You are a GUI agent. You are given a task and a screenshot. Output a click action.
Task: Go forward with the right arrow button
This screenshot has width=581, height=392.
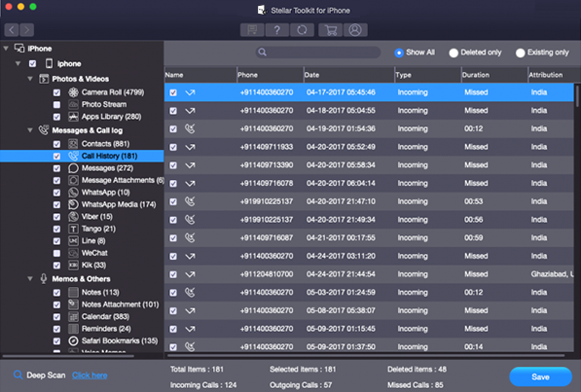[26, 29]
